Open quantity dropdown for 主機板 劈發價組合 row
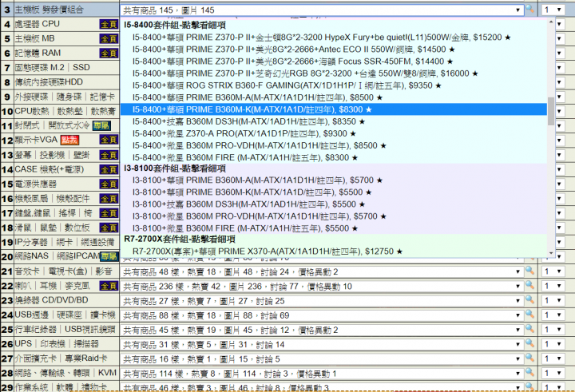Image resolution: width=575 pixels, height=392 pixels. click(x=553, y=10)
